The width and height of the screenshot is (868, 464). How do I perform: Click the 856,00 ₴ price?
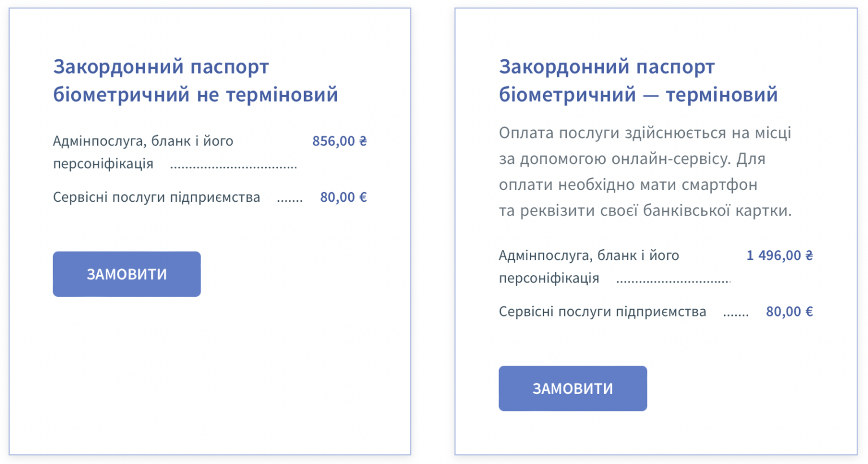[339, 141]
